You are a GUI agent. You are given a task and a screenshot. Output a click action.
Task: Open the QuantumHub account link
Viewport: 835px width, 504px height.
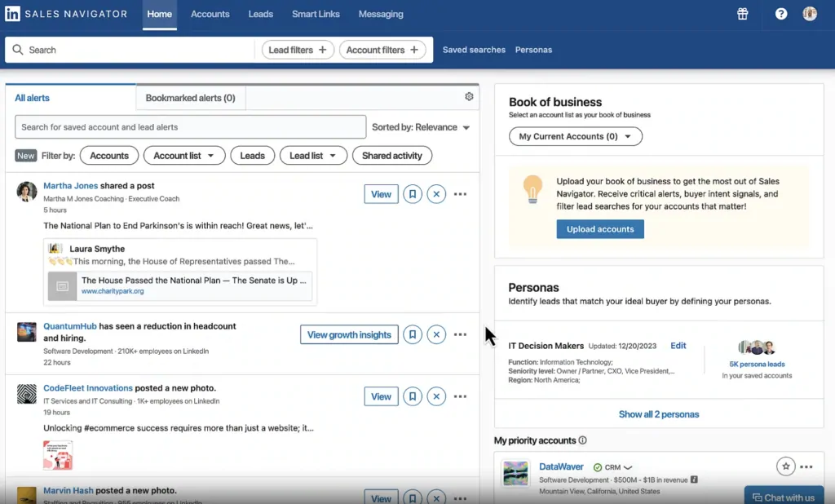[x=70, y=326]
